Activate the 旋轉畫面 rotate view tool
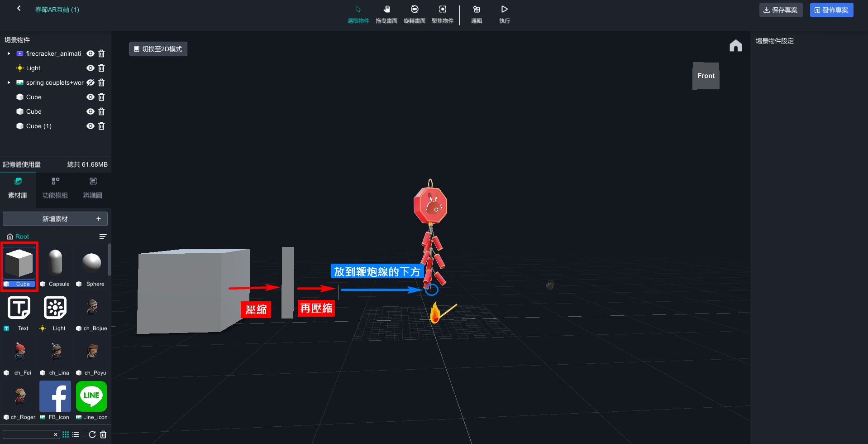This screenshot has height=444, width=868. (414, 14)
